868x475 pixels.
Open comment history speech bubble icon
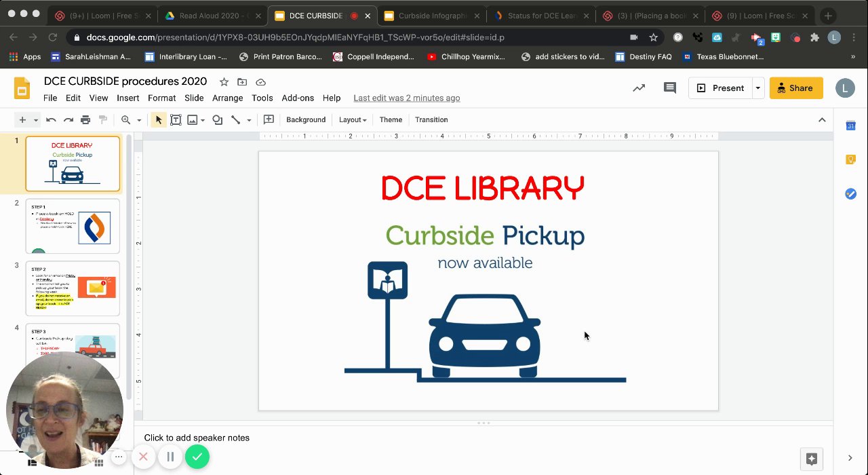[669, 88]
